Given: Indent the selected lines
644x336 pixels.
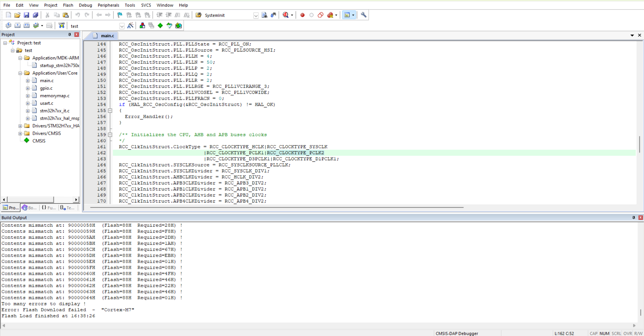Looking at the screenshot, I should [159, 15].
